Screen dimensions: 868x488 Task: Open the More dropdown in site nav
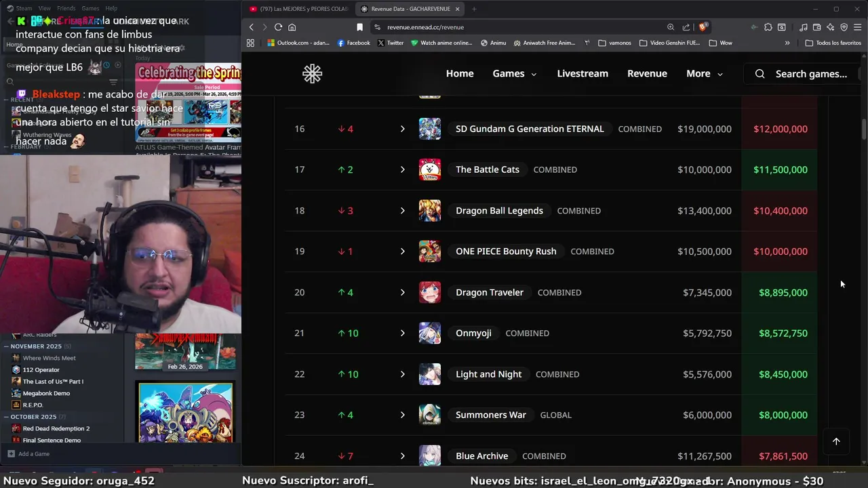point(705,74)
